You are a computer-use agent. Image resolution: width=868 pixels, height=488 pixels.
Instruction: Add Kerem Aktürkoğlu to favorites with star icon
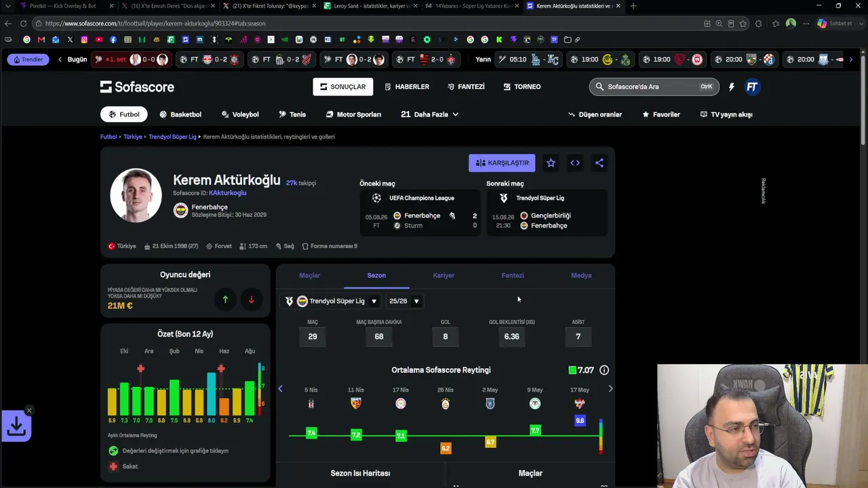551,163
